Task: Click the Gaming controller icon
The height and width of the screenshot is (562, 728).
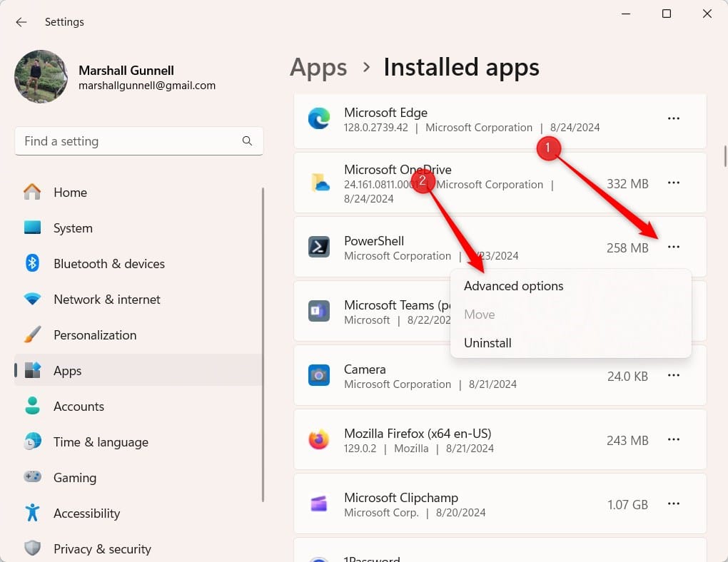Action: (32, 476)
